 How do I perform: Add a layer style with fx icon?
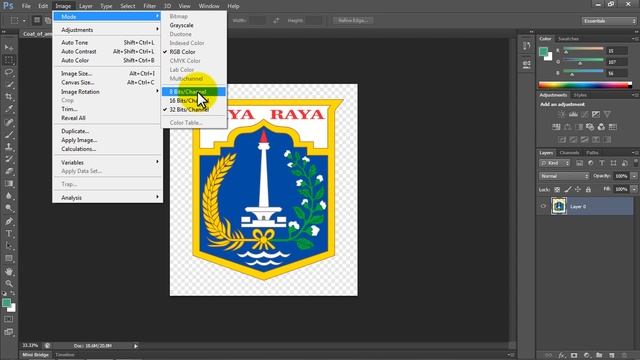point(562,356)
